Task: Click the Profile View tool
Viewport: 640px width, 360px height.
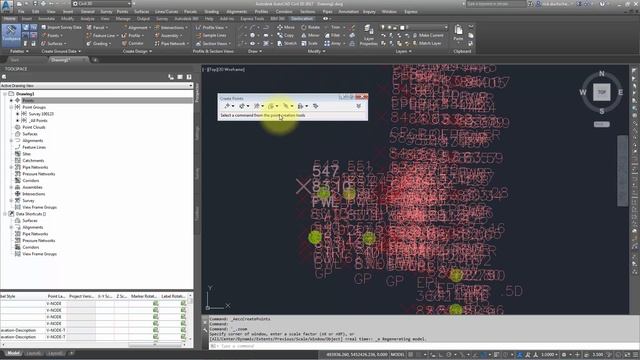Action: 212,27
